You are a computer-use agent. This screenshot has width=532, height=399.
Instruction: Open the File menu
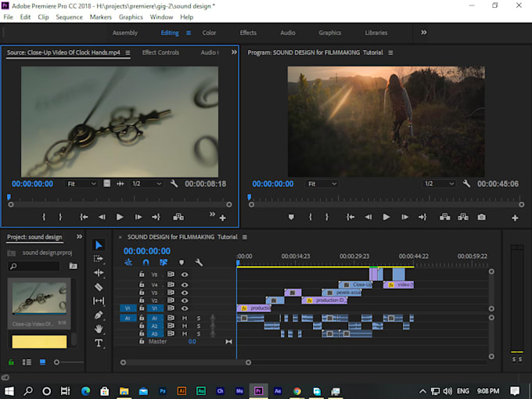pos(8,17)
